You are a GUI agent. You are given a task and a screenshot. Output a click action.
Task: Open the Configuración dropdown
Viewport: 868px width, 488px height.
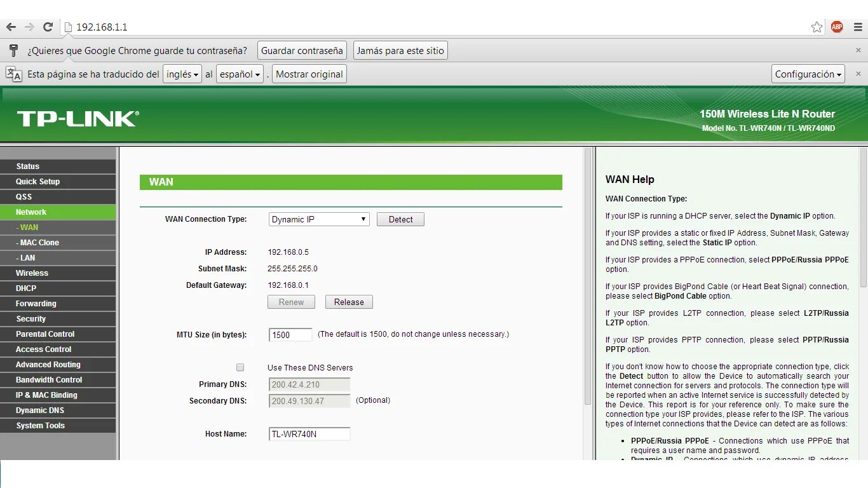tap(808, 74)
